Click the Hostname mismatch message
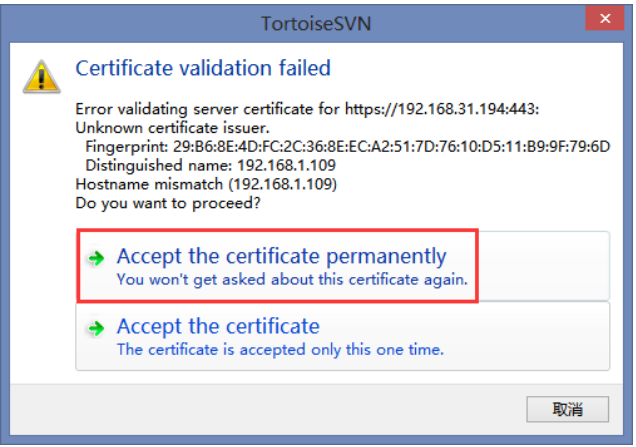 click(206, 184)
